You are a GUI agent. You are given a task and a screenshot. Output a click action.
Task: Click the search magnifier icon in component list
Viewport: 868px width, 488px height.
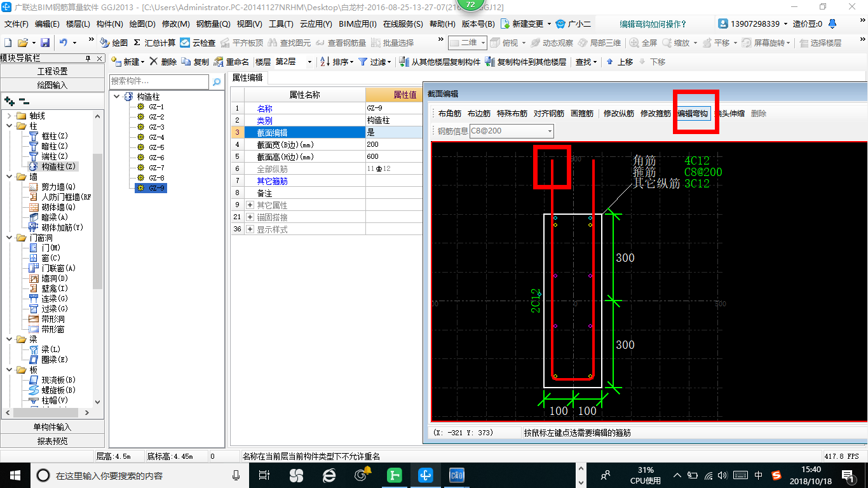click(217, 81)
